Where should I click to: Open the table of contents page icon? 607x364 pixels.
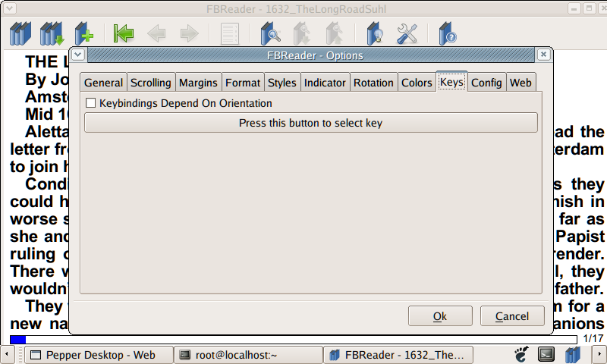[230, 34]
